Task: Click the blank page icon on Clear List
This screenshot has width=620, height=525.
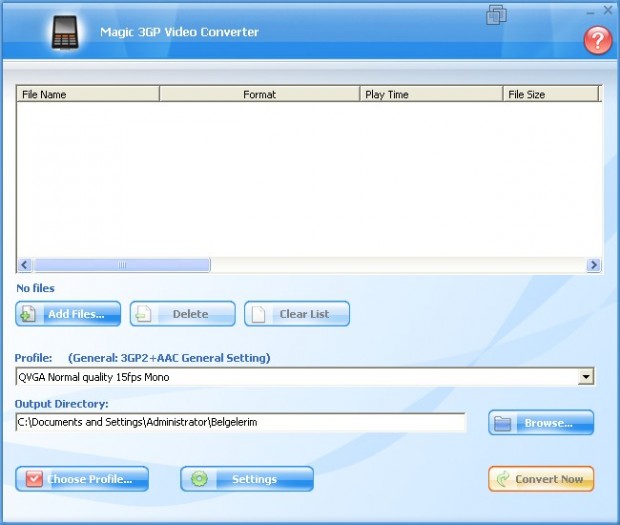Action: coord(258,314)
